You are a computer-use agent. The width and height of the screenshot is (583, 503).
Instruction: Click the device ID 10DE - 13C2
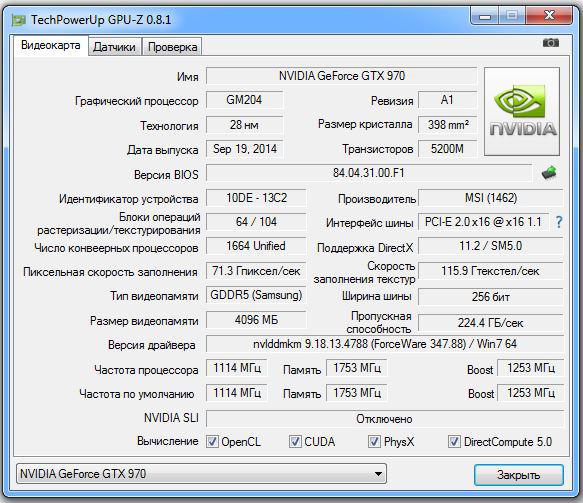pyautogui.click(x=256, y=198)
